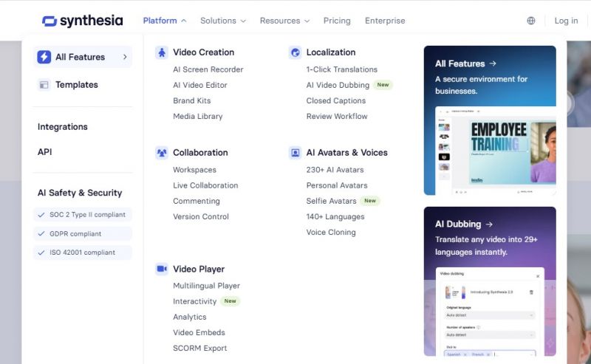
Task: Open Video Embeds
Action: [199, 333]
